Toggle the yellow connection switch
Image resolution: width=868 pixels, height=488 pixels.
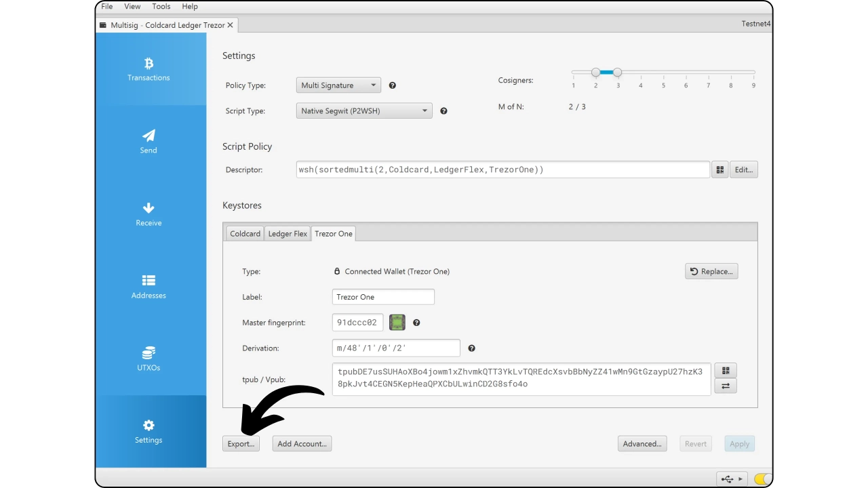tap(763, 479)
